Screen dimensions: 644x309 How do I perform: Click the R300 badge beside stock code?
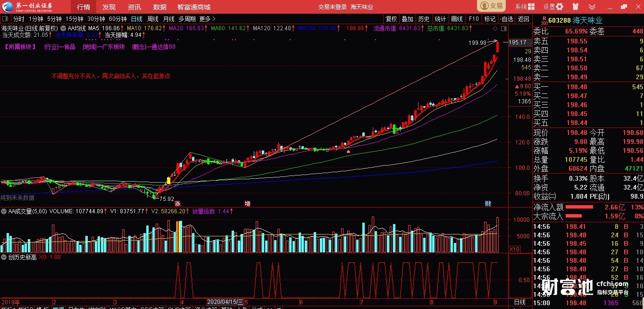click(x=544, y=20)
